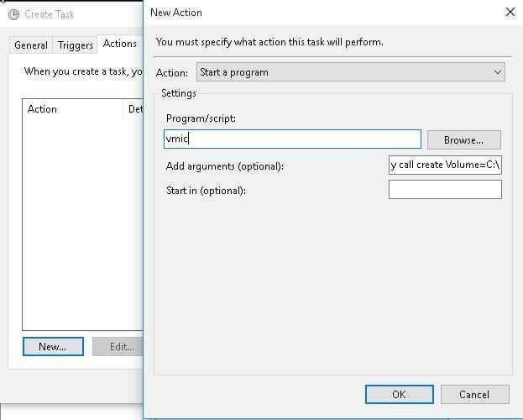The height and width of the screenshot is (420, 523).
Task: Open the Action type dropdown
Action: 351,72
